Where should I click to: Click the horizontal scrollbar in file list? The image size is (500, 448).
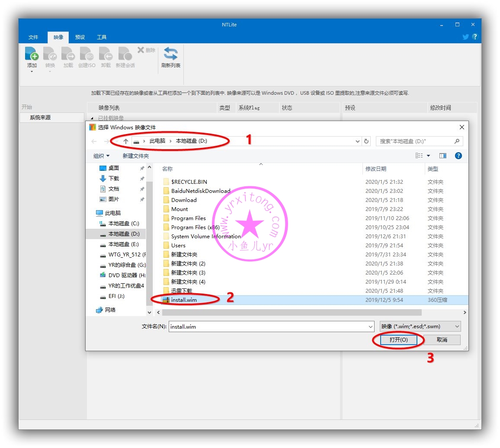coord(292,313)
